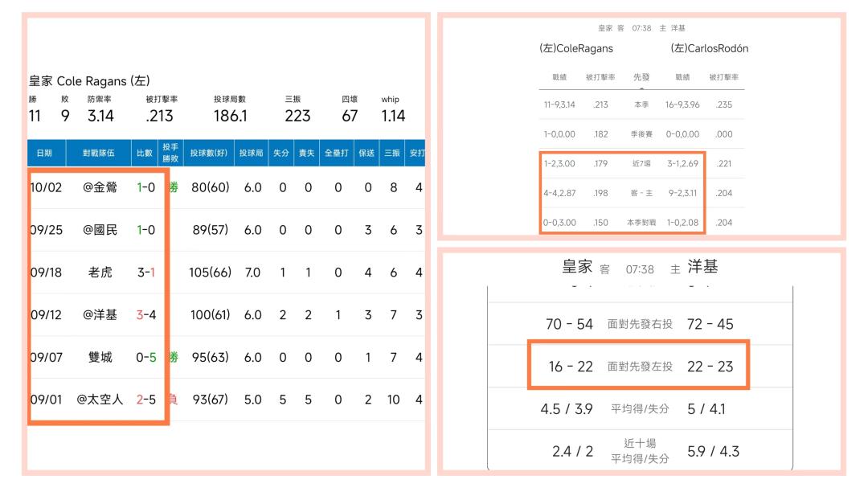Click pitch count 95(63)
868x488 pixels.
tap(211, 357)
